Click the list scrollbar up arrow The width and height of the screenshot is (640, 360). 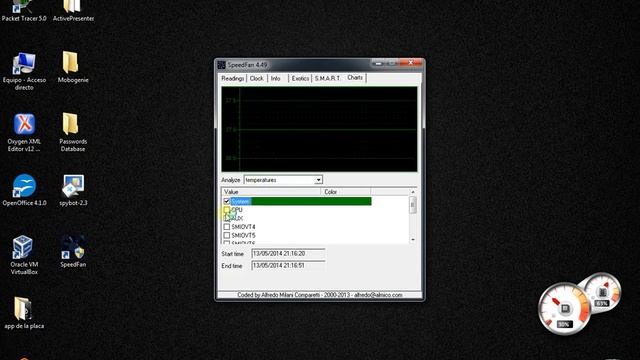[413, 192]
